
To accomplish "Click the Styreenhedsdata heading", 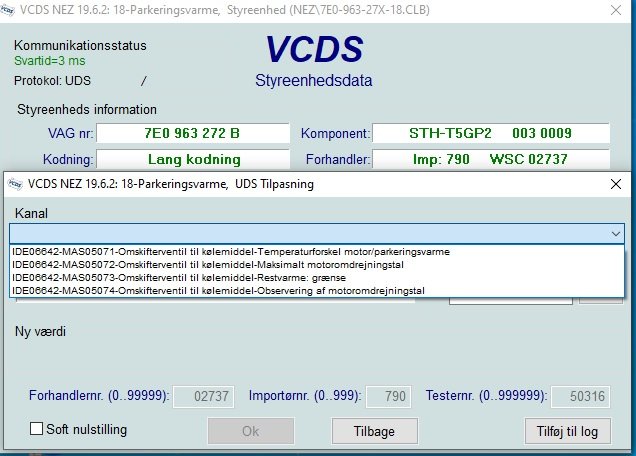I will [x=314, y=80].
